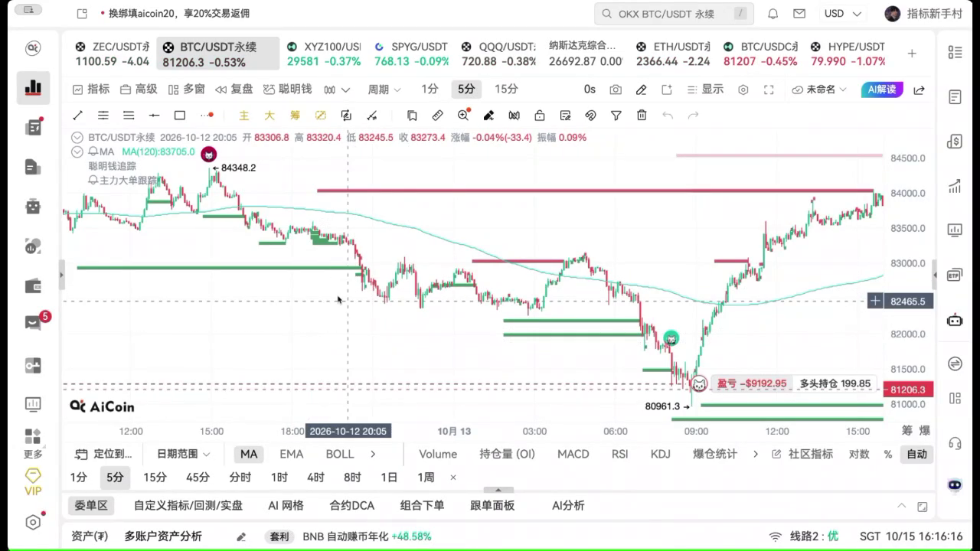Expand the 未命名 layout dropdown
Viewport: 980px width, 551px height.
click(819, 90)
